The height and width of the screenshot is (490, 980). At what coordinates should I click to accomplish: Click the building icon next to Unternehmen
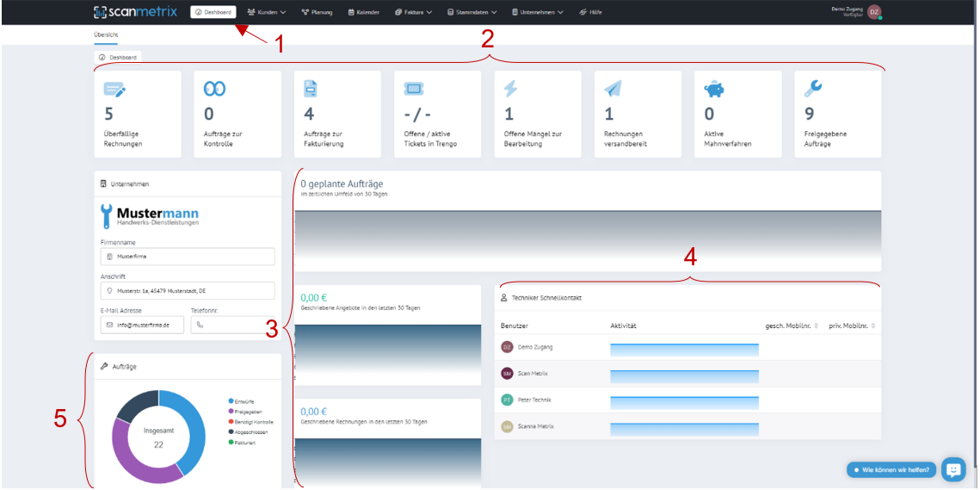(x=103, y=184)
